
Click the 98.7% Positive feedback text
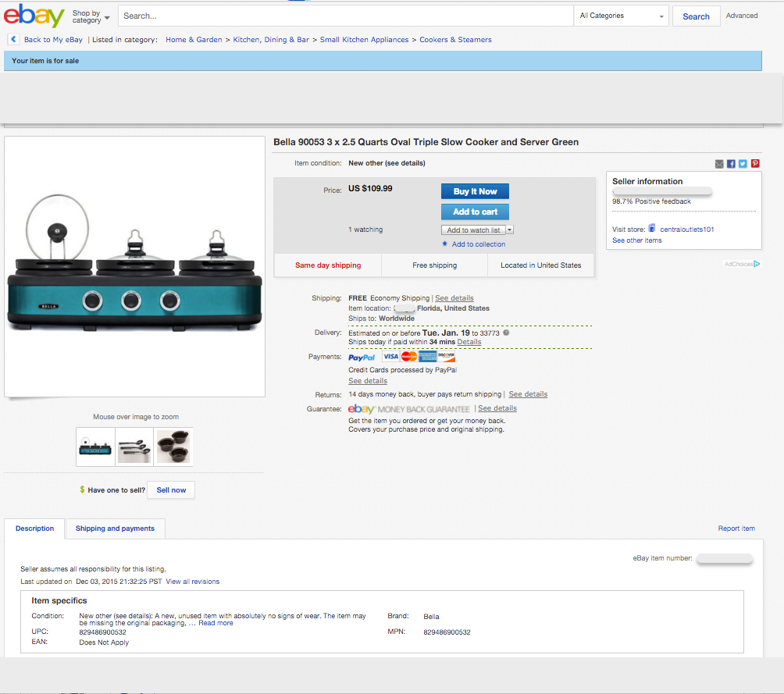pos(651,201)
